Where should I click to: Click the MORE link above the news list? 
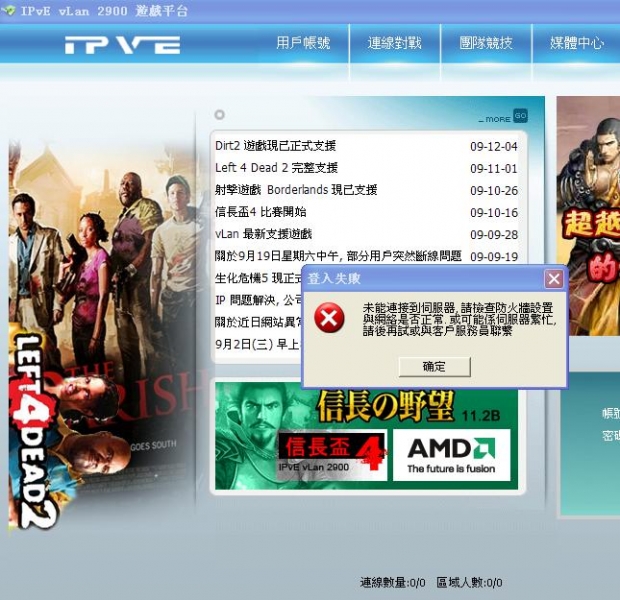[x=495, y=119]
